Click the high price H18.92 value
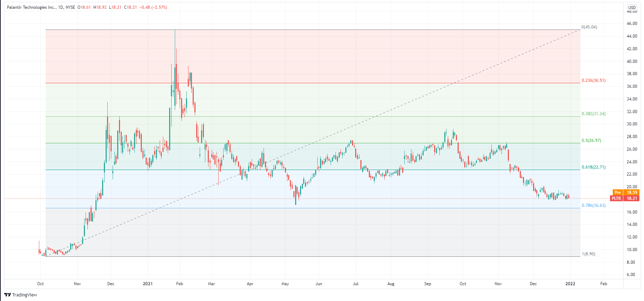The height and width of the screenshot is (301, 644). point(100,7)
